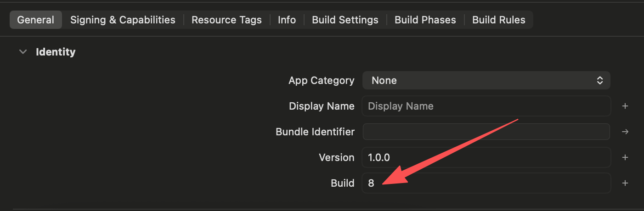
Task: Click the App Category label
Action: (322, 80)
